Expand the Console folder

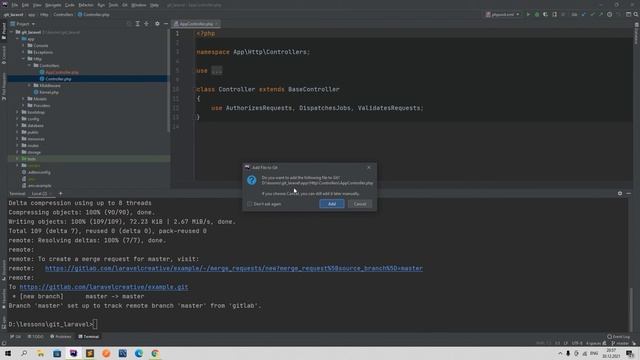(23, 45)
